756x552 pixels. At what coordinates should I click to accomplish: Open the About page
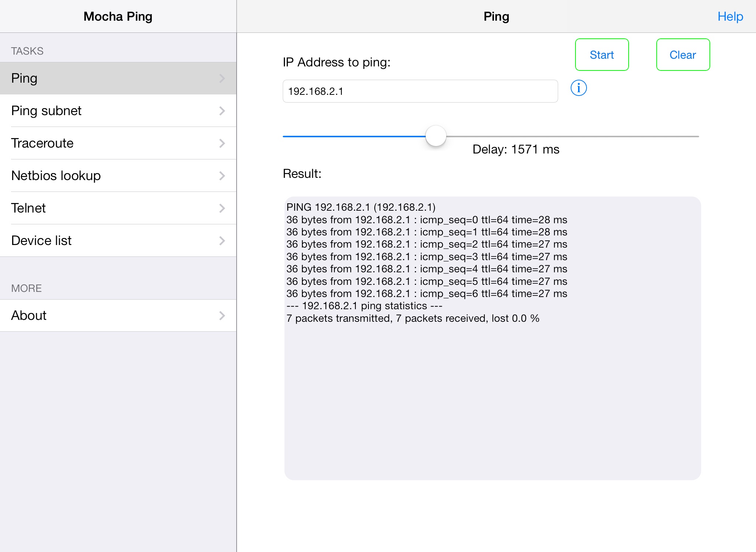[x=118, y=315]
